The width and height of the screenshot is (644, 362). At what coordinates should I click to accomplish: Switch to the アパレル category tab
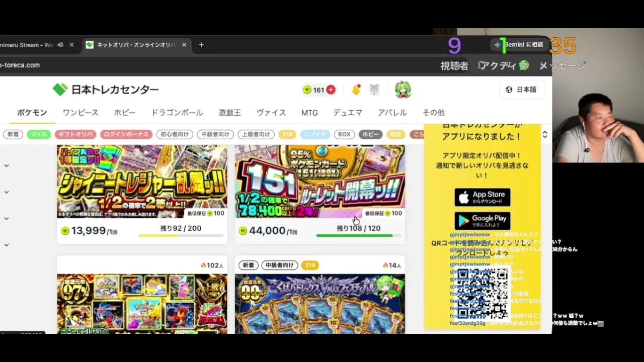(x=392, y=113)
